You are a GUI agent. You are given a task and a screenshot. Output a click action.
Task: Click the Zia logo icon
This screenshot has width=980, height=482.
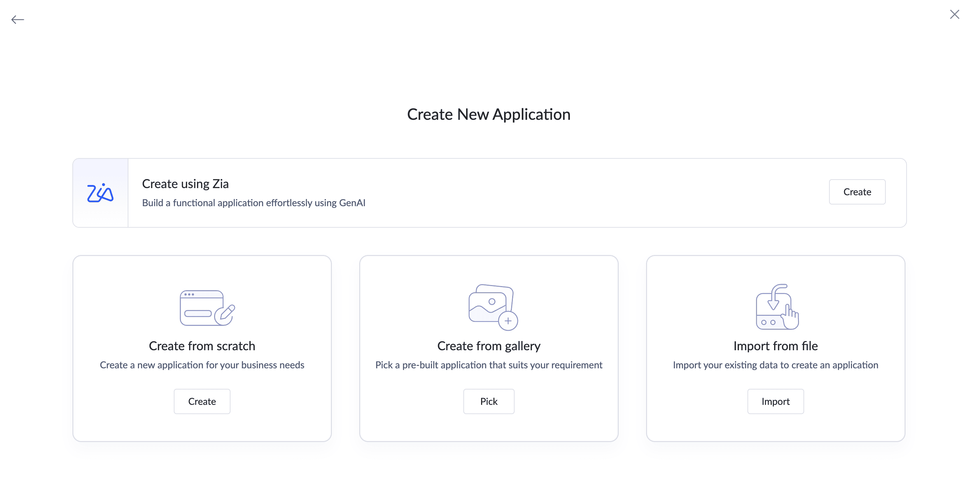tap(100, 193)
